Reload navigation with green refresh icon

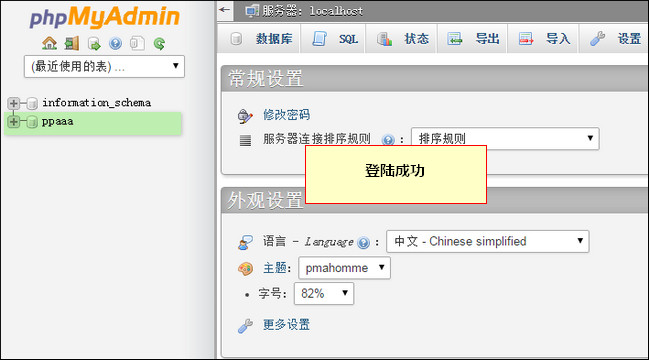pos(159,43)
